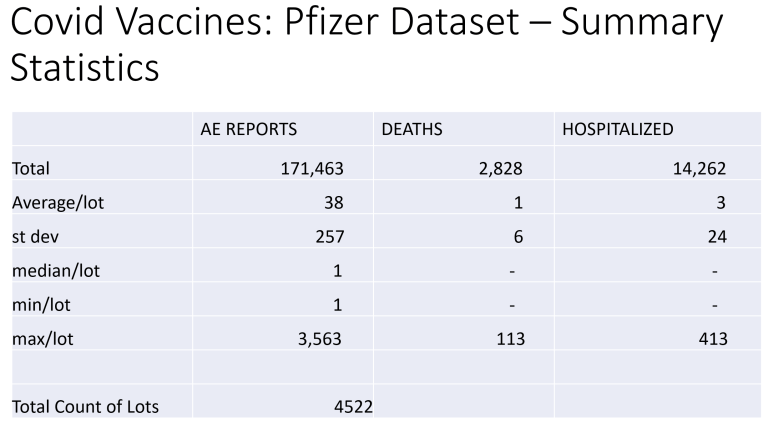Click the median/lot row label

[x=56, y=270]
